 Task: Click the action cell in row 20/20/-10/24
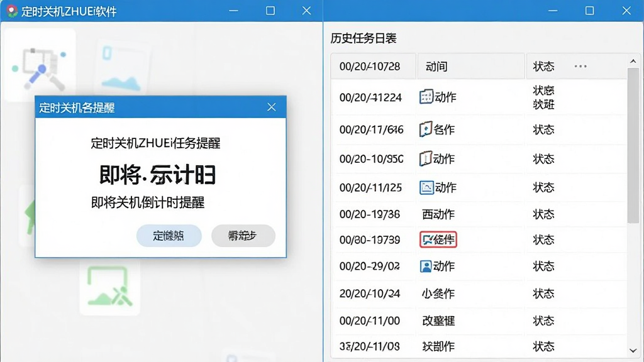coord(438,293)
